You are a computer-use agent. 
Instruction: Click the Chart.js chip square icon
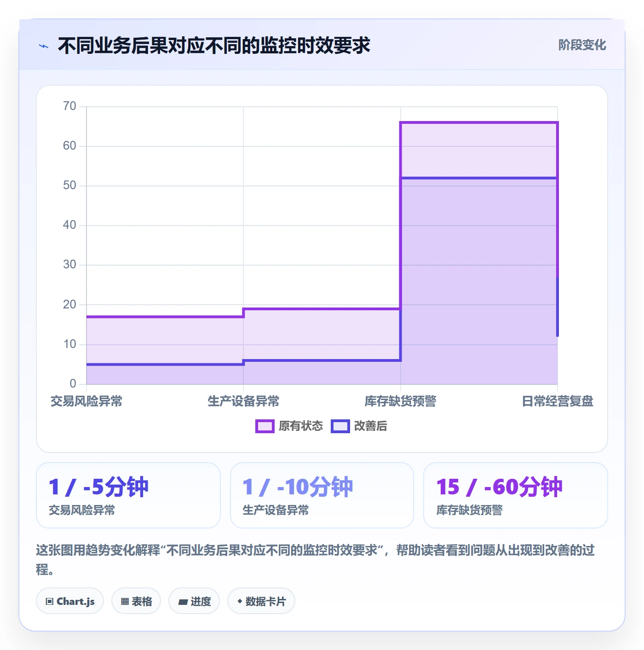[50, 601]
